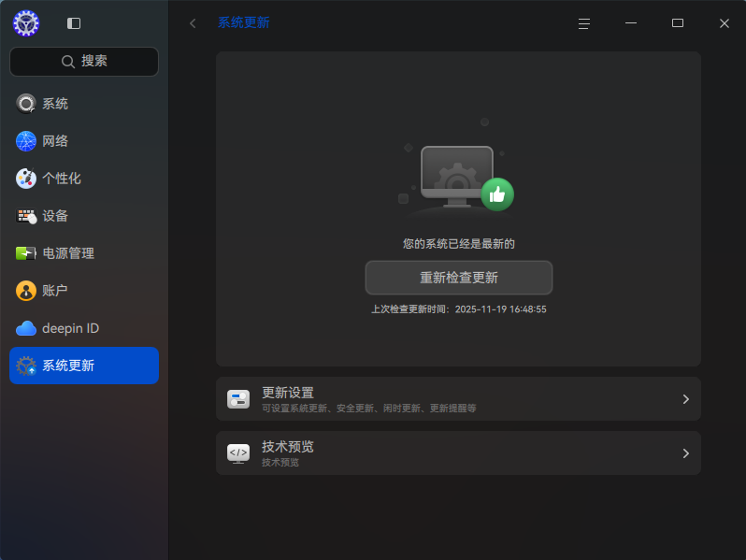Expand 技术预览 chevron arrow
The image size is (746, 560).
click(x=685, y=453)
